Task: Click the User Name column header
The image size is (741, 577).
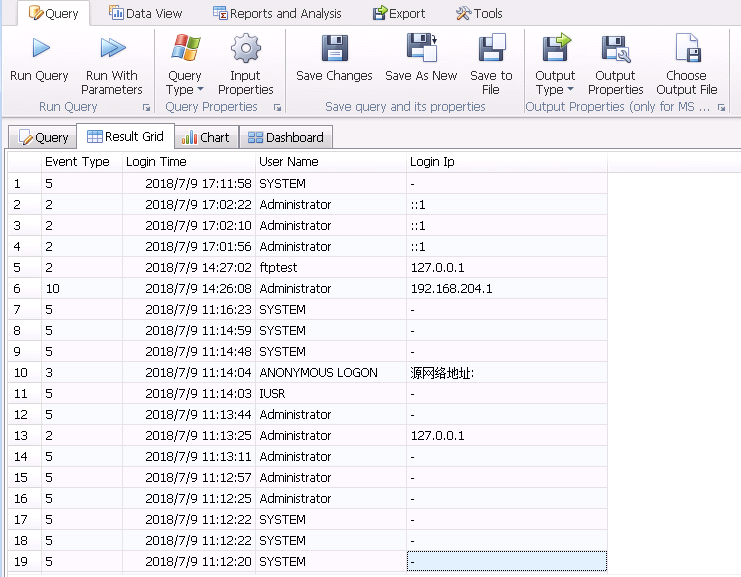Action: click(x=289, y=161)
